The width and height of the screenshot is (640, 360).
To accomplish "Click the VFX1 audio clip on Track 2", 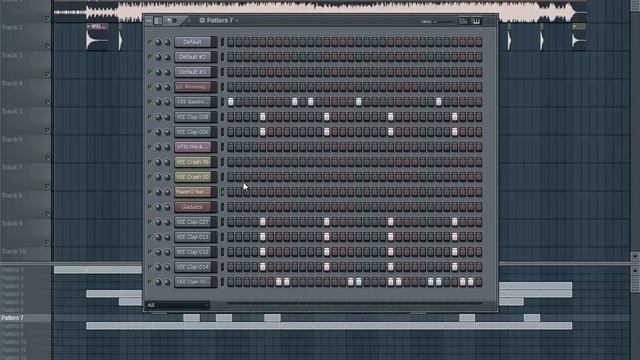I will (98, 37).
